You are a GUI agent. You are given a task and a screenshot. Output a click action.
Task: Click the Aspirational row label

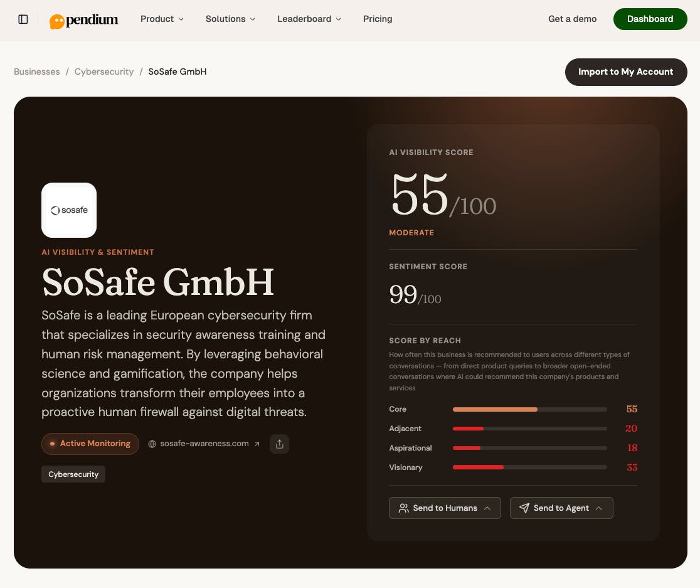click(410, 448)
